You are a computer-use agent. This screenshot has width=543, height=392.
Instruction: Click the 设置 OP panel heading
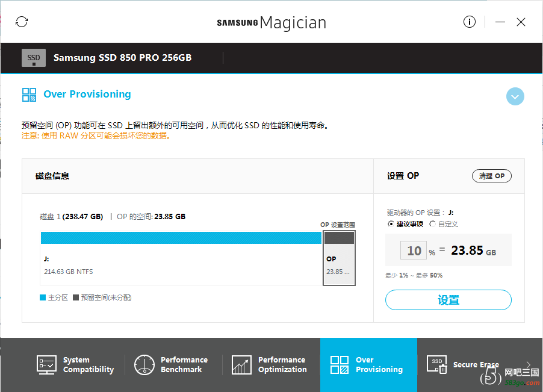click(403, 176)
